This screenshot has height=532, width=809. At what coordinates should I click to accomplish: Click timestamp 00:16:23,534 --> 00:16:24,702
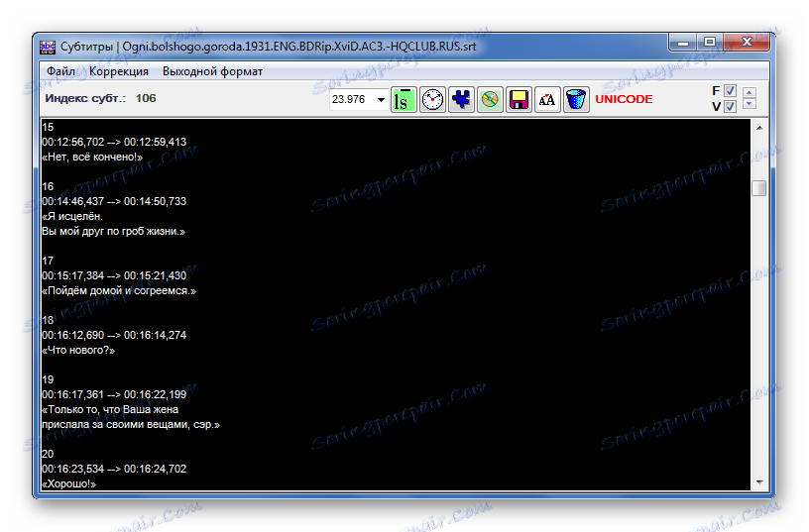114,470
